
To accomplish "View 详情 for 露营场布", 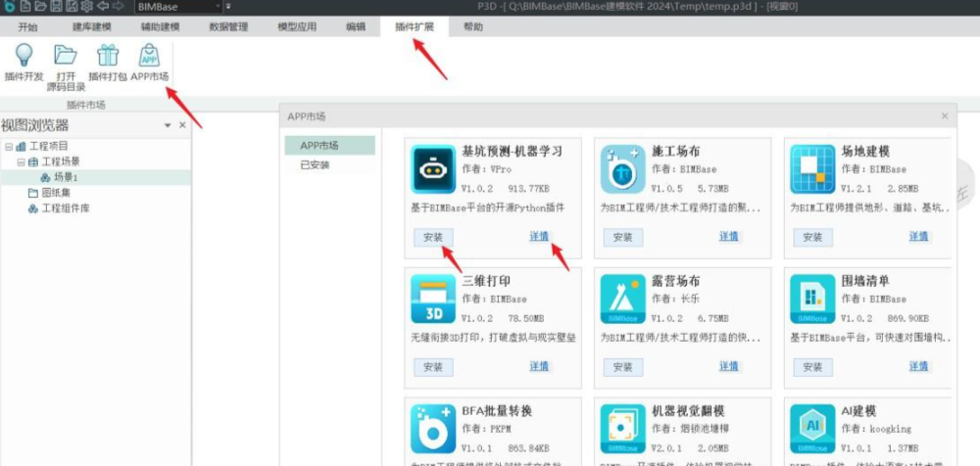I will (x=729, y=366).
